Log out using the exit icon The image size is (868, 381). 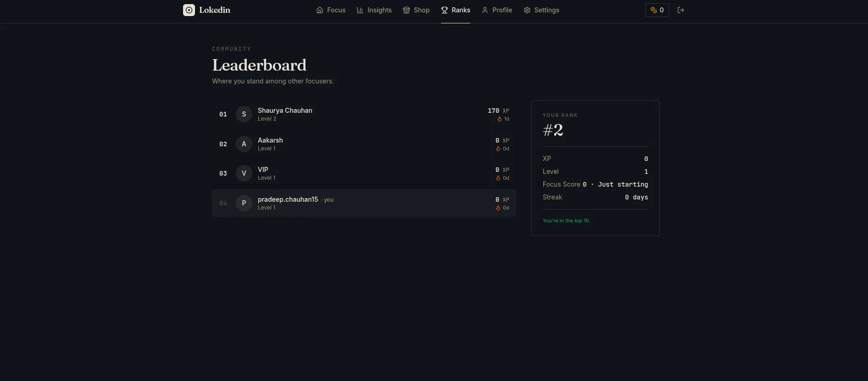681,10
